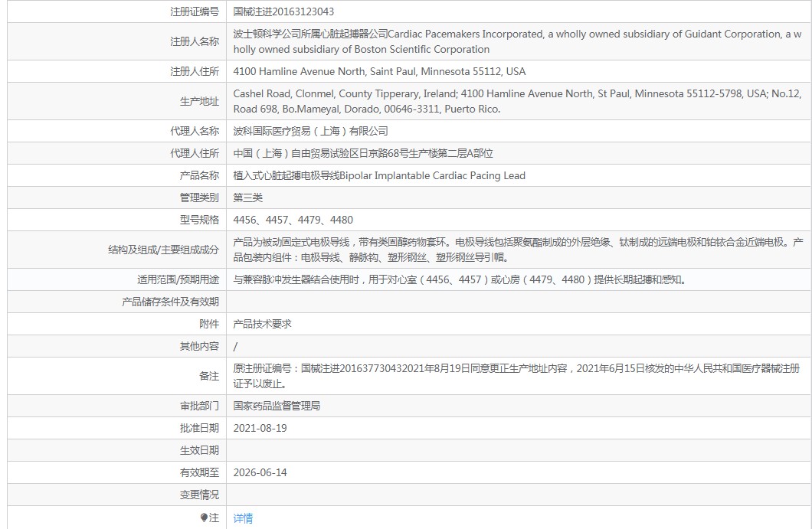This screenshot has width=812, height=529.
Task: Click expiry date 2026-06-14
Action: [x=260, y=472]
